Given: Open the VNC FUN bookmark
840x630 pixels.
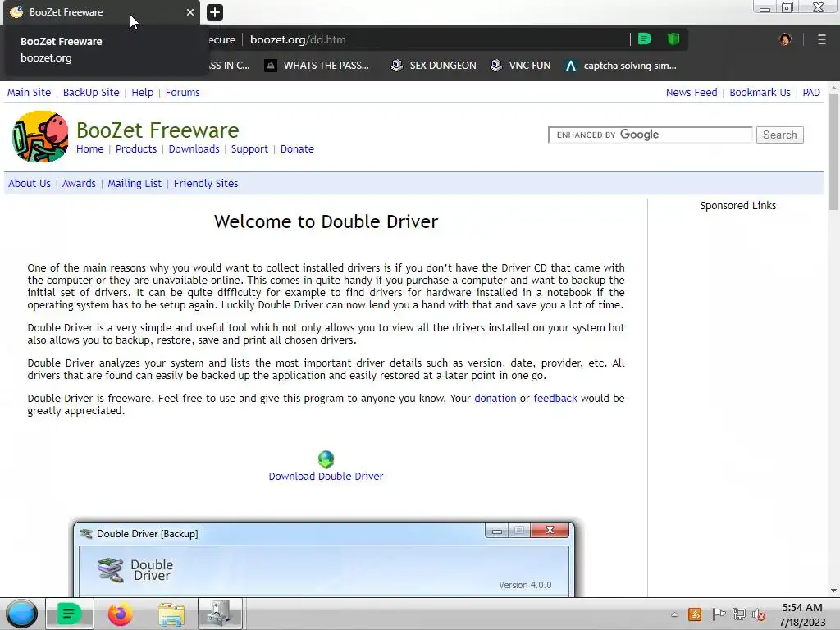Looking at the screenshot, I should (521, 66).
